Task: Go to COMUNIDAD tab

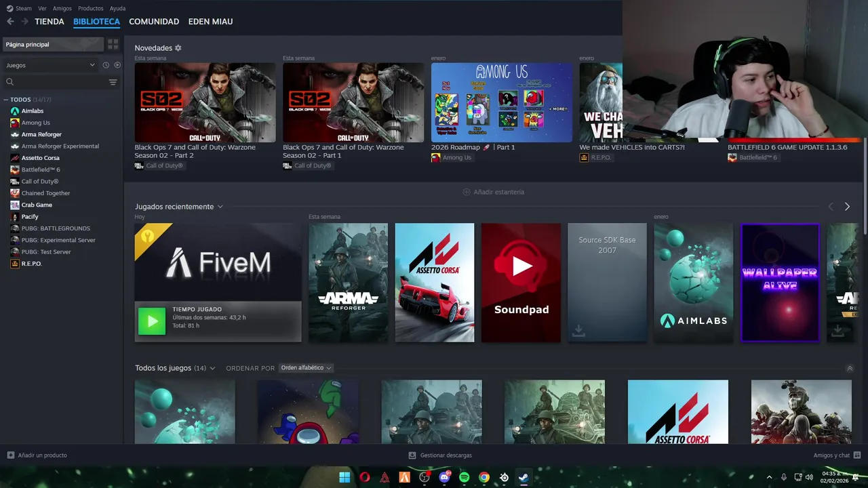Action: 154,22
